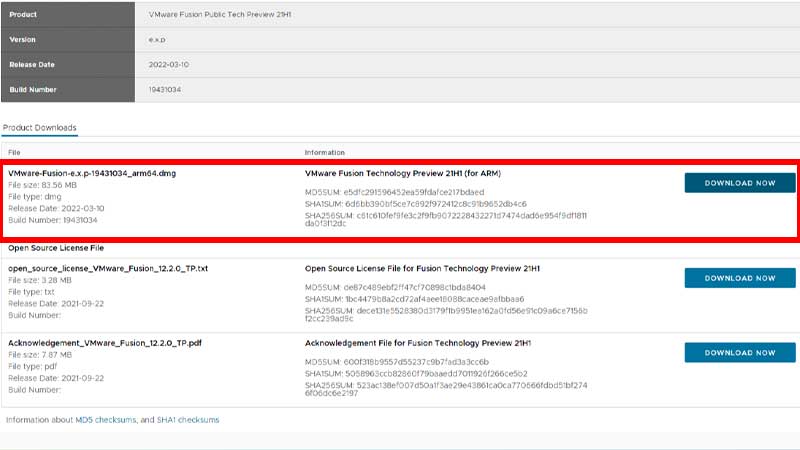Click the SHA1SUM value of the license txt file
The image size is (800, 450).
434,299
